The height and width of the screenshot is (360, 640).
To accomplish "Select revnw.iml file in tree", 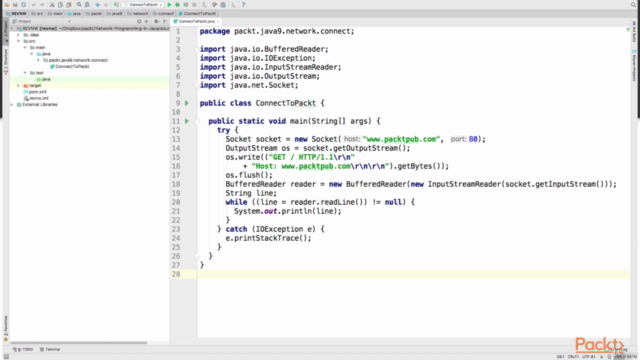I will [x=36, y=98].
